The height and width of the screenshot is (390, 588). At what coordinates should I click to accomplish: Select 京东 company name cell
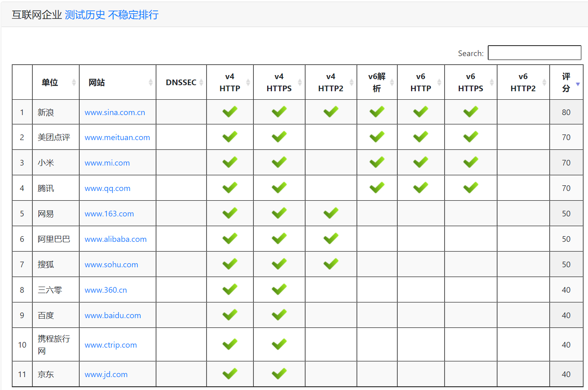(56, 374)
